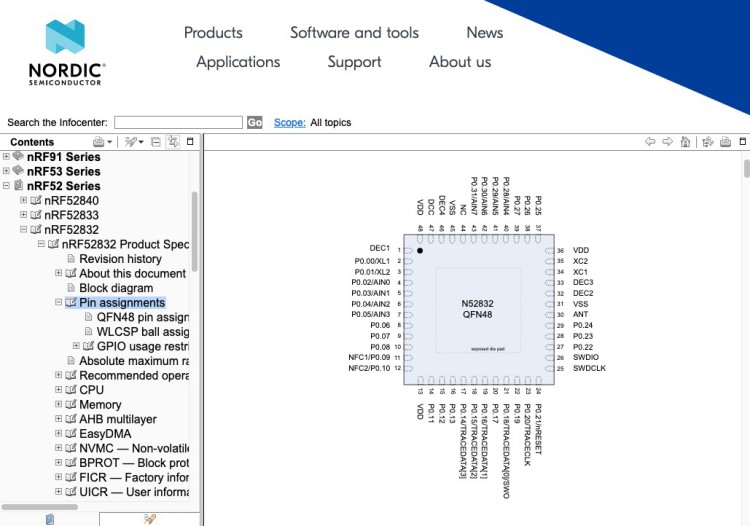Click the Back arrow in content toolbar

651,142
